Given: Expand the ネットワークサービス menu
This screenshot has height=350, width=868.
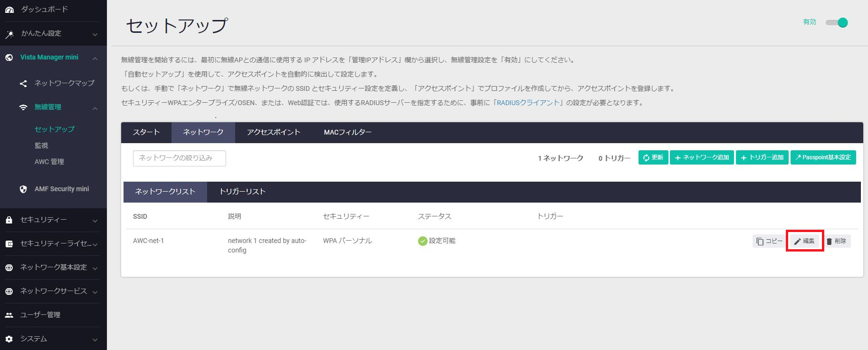Looking at the screenshot, I should [95, 292].
